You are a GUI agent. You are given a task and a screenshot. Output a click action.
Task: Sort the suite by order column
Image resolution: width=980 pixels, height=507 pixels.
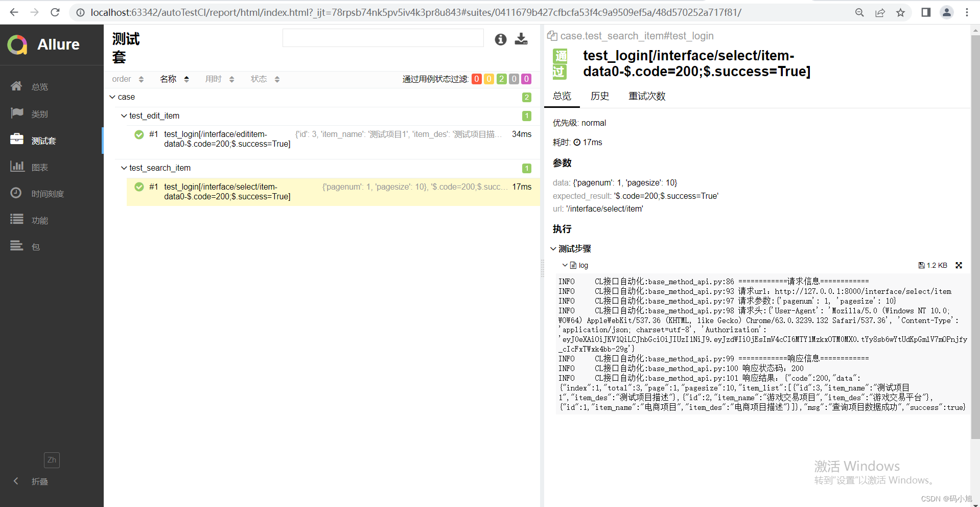click(128, 79)
